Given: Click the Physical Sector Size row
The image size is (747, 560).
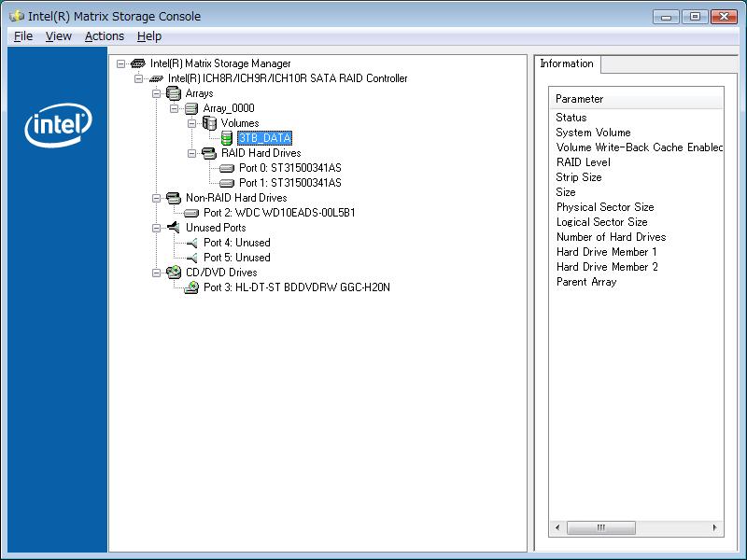Looking at the screenshot, I should (637, 207).
